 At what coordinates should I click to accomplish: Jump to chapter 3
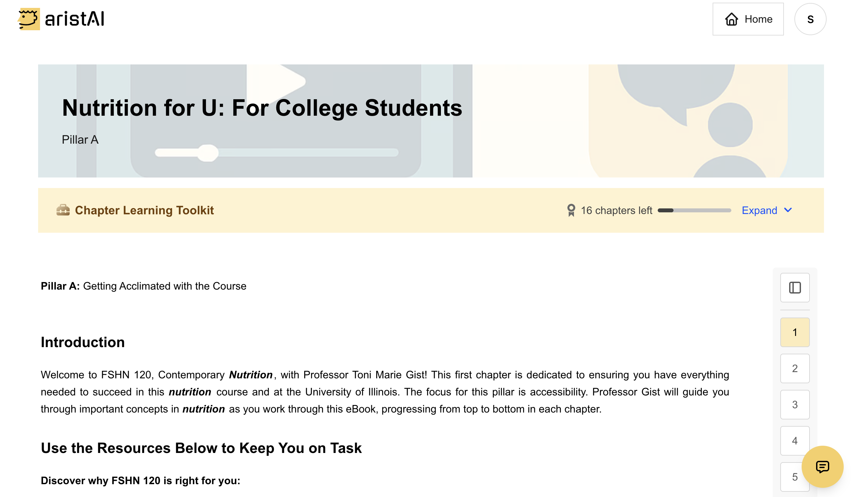[x=795, y=405]
